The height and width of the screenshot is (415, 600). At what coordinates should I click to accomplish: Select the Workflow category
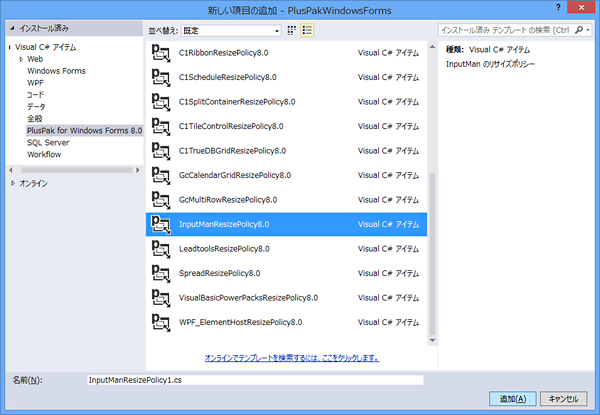(x=44, y=155)
